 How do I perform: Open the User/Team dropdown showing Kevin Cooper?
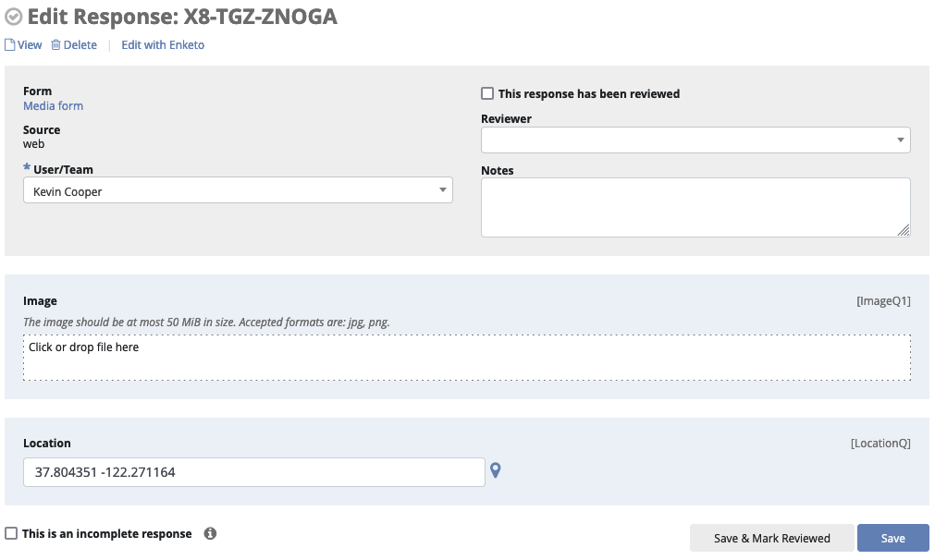coord(238,190)
